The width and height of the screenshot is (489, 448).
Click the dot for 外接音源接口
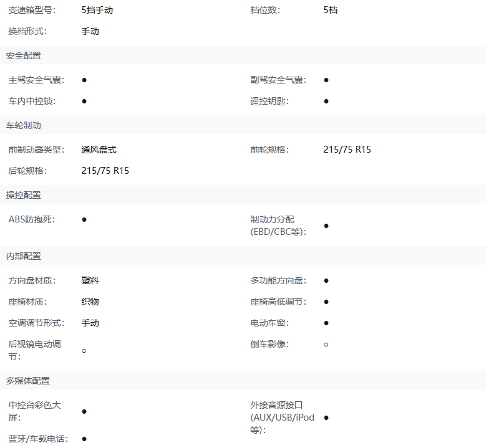pyautogui.click(x=326, y=417)
